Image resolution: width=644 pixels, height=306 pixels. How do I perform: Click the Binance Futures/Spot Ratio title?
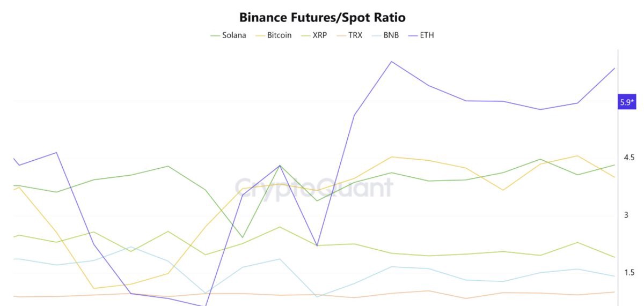322,17
